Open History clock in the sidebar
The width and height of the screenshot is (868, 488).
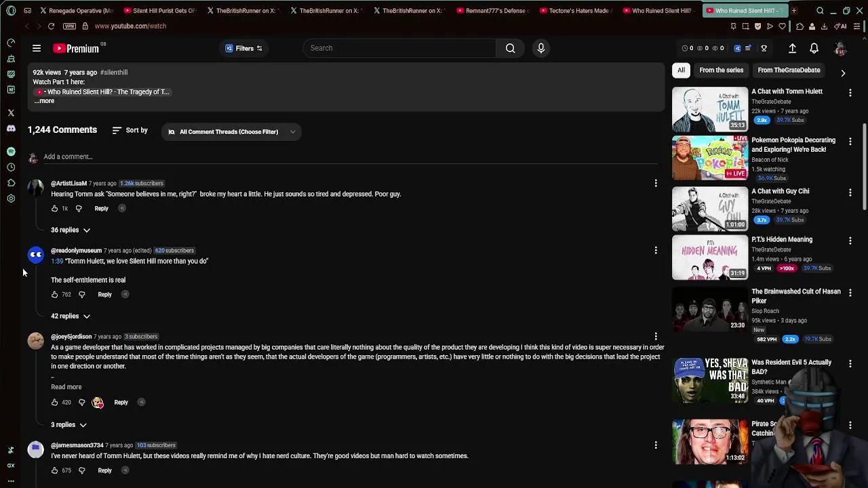coord(11,167)
